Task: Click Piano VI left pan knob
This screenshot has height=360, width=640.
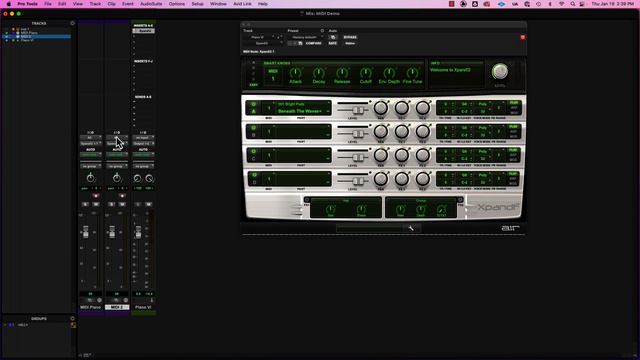Action: click(x=138, y=178)
